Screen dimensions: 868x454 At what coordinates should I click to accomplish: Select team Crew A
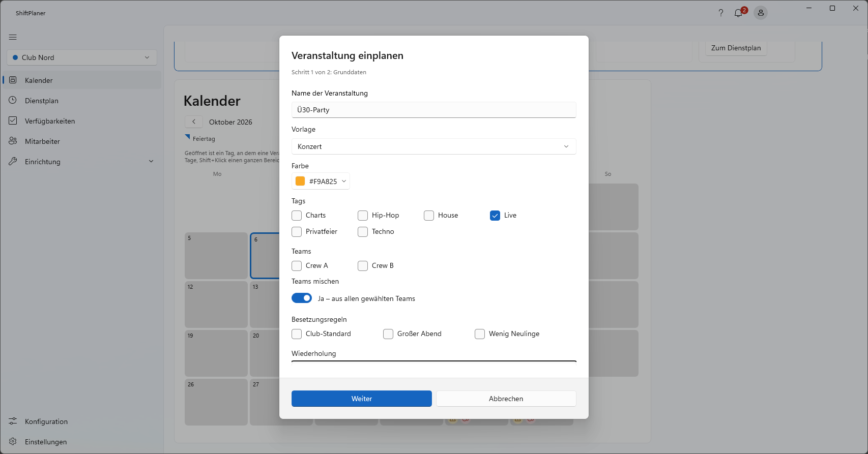point(297,266)
